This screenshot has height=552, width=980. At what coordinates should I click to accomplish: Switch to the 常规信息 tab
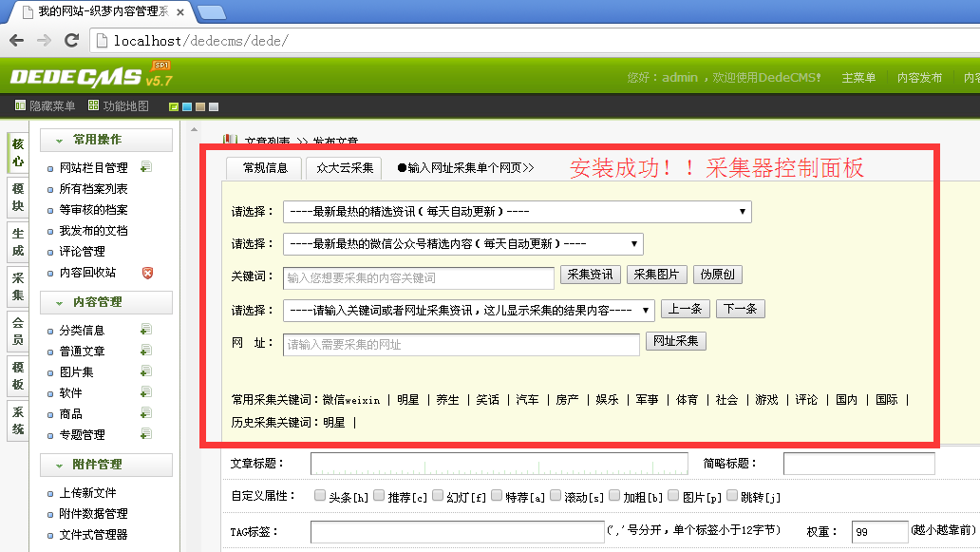coord(265,168)
